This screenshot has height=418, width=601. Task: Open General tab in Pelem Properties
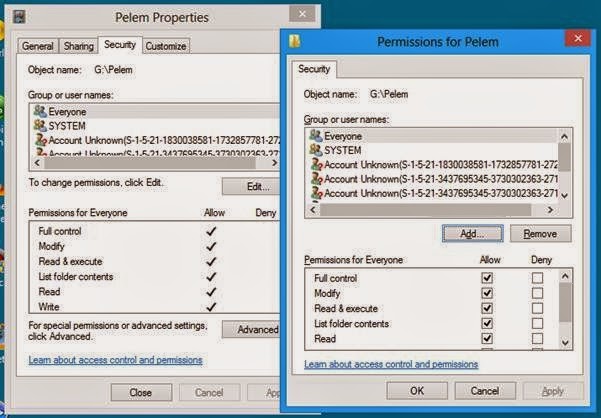[x=38, y=46]
